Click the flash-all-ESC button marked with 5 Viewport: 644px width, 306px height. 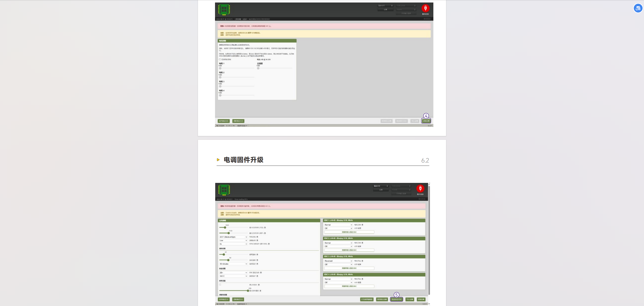tap(396, 299)
